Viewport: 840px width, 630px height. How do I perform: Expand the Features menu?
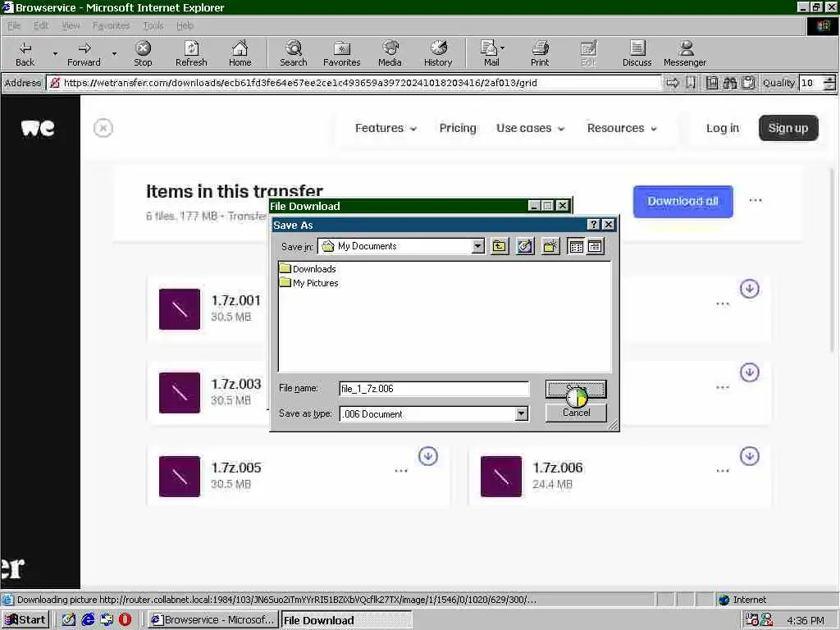tap(386, 128)
